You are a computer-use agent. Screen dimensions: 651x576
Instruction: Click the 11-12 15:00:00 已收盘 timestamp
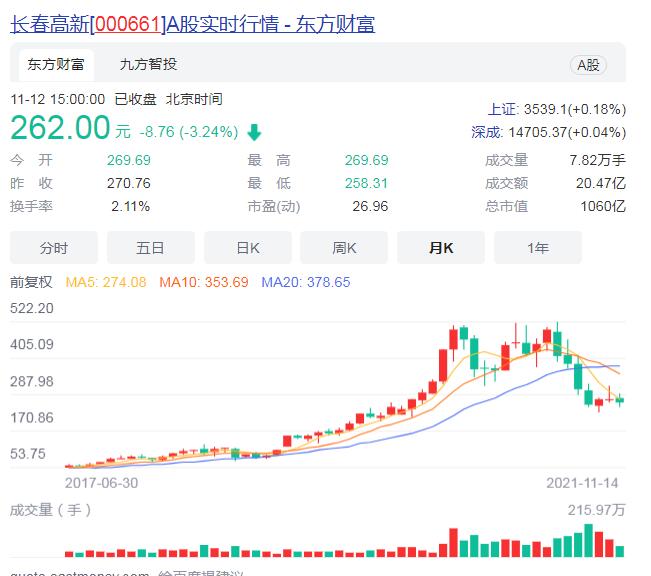coord(83,99)
